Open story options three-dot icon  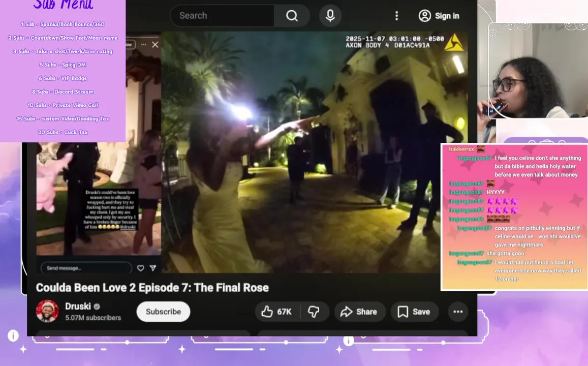click(x=143, y=44)
